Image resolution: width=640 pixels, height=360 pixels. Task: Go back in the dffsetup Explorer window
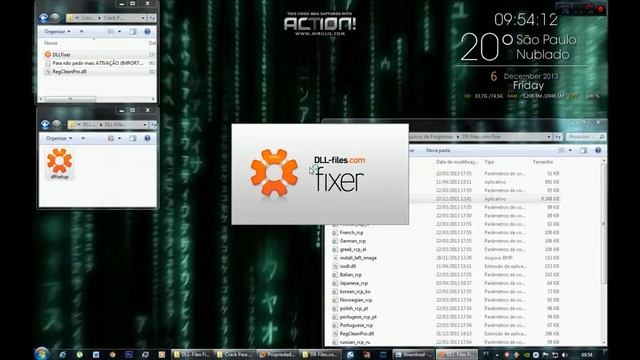point(45,124)
